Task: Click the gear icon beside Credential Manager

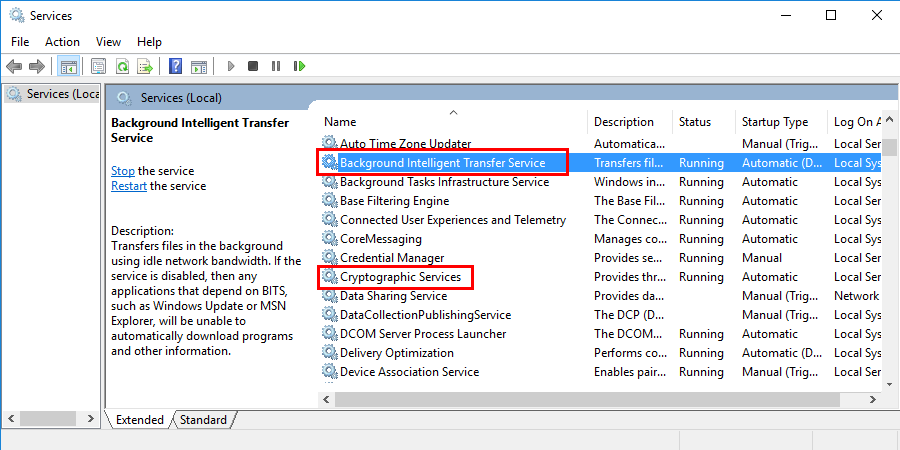Action: [329, 258]
